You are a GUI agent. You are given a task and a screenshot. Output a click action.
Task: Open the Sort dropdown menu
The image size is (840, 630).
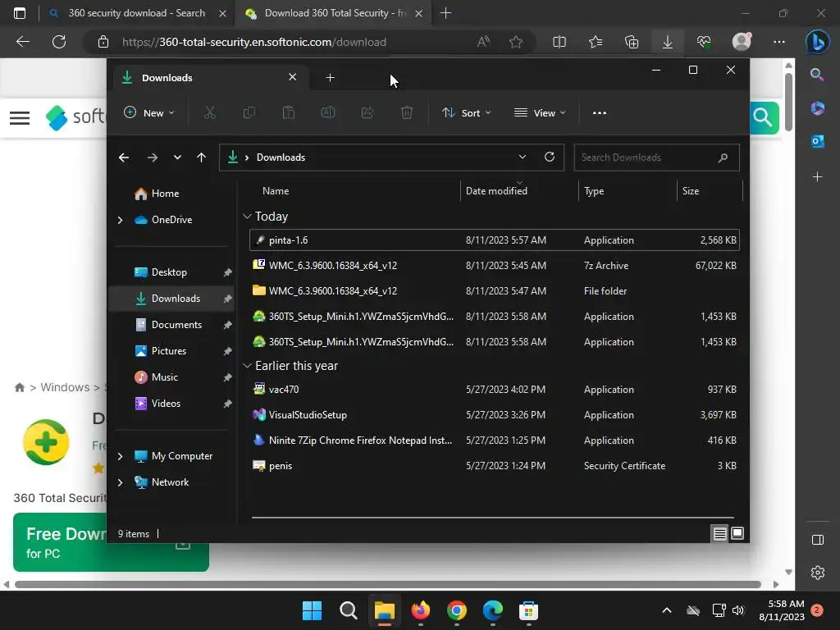[x=466, y=113]
